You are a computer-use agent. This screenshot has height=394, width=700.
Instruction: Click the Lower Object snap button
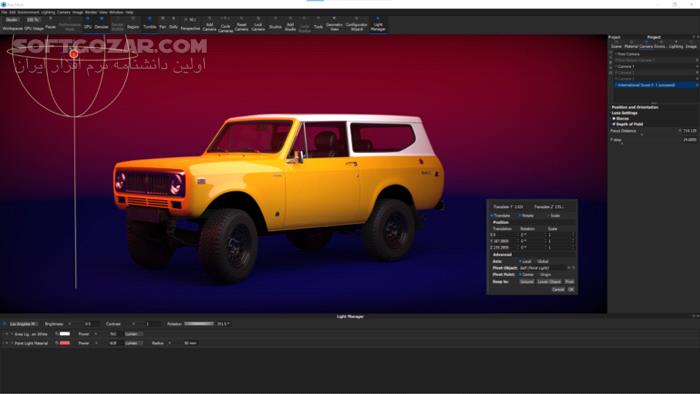point(549,282)
